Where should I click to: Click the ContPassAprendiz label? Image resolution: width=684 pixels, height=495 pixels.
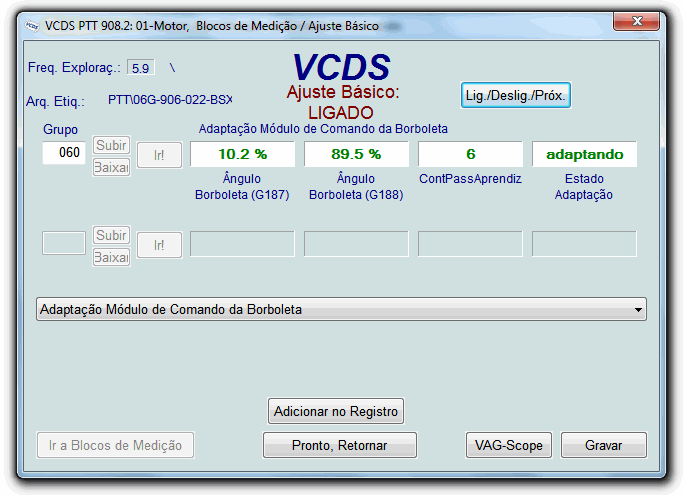point(470,179)
